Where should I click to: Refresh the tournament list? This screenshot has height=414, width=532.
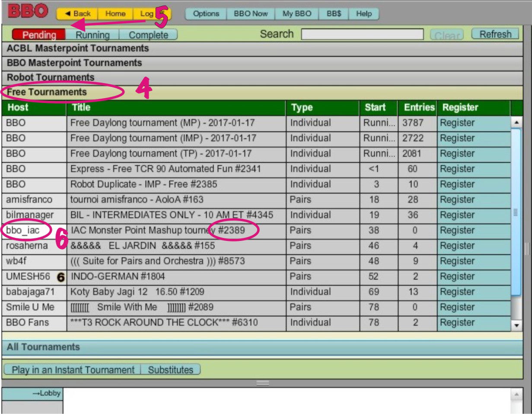pos(495,34)
